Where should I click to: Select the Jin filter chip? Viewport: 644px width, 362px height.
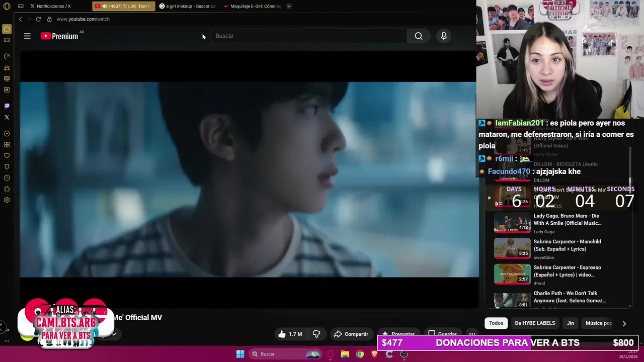point(571,323)
